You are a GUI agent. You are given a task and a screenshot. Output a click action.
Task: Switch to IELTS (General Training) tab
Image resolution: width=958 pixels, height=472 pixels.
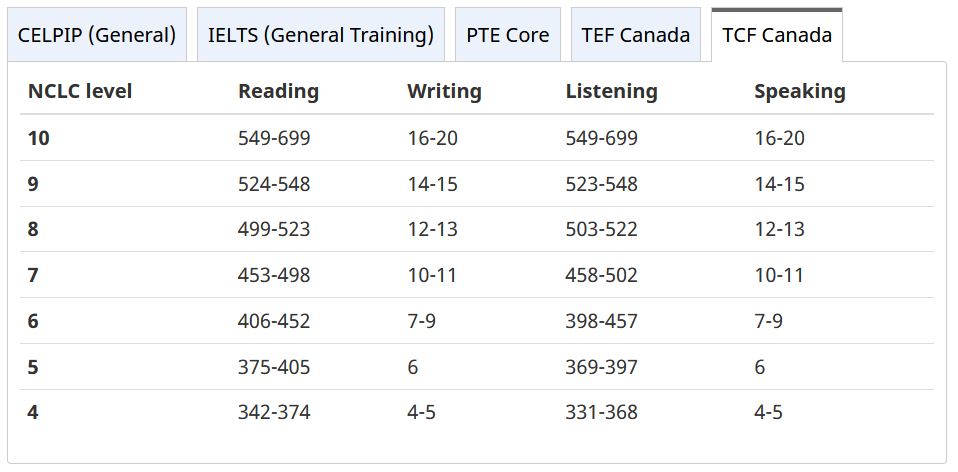coord(321,35)
